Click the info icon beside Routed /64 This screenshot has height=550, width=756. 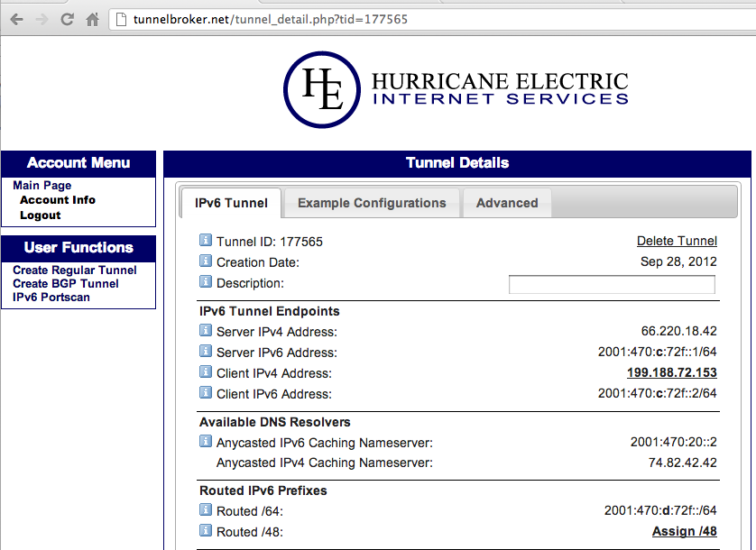click(x=205, y=511)
